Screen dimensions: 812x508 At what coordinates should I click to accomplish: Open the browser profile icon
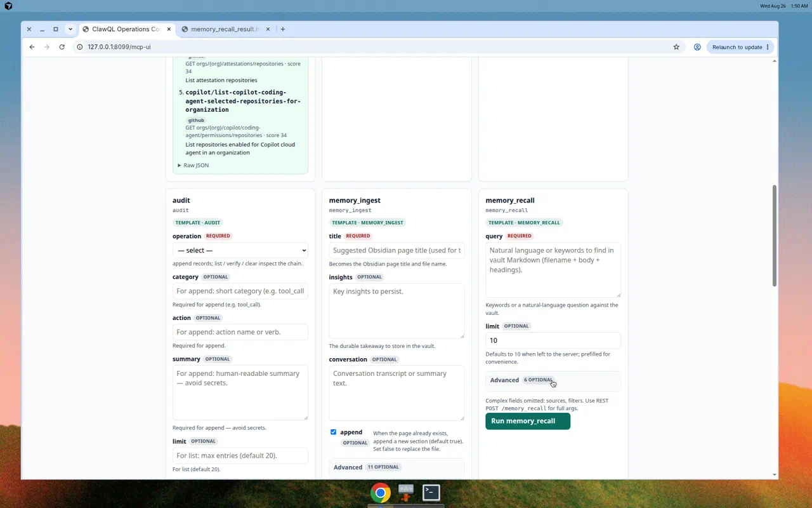pos(697,47)
